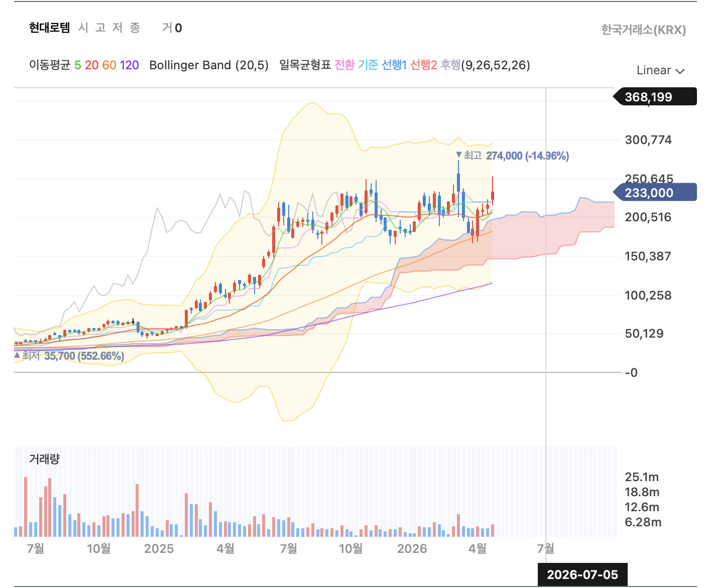Select the green 5 moving average legend

(x=78, y=65)
